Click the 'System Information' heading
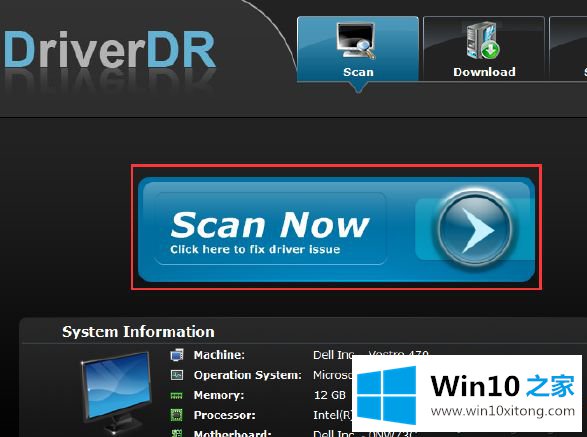Image resolution: width=587 pixels, height=437 pixels. point(138,332)
